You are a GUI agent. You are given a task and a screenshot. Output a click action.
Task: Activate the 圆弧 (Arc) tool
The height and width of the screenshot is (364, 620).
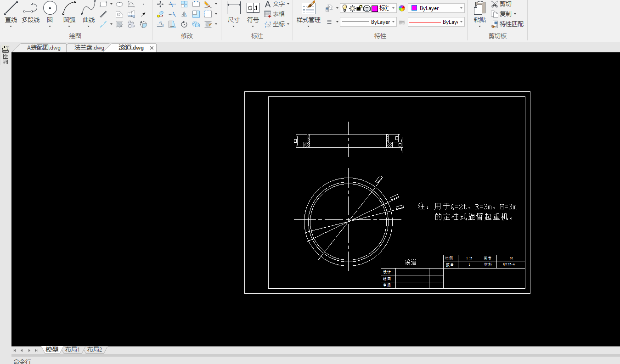[x=69, y=12]
